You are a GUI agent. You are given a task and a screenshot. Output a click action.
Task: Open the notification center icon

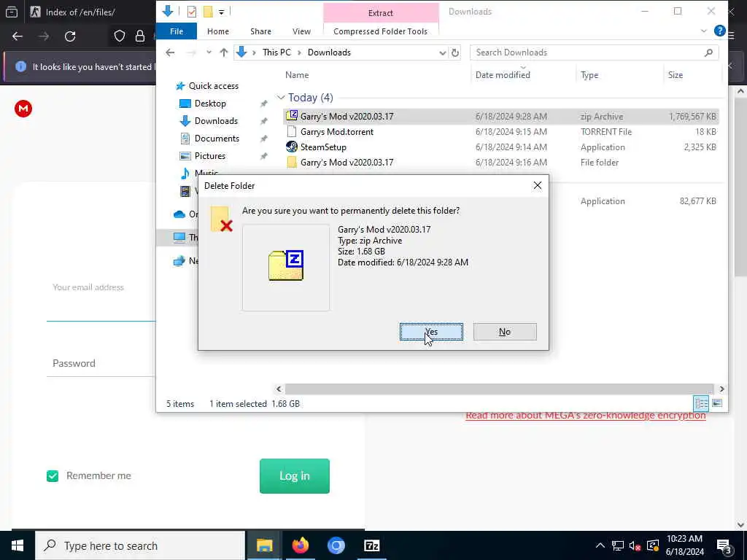pyautogui.click(x=724, y=547)
